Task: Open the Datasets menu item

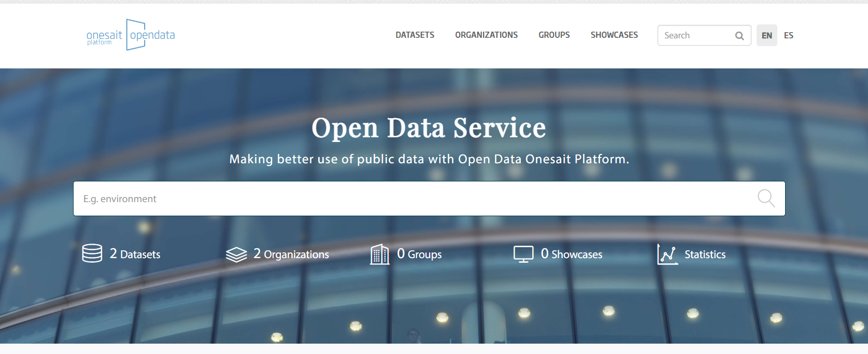Action: (x=415, y=35)
